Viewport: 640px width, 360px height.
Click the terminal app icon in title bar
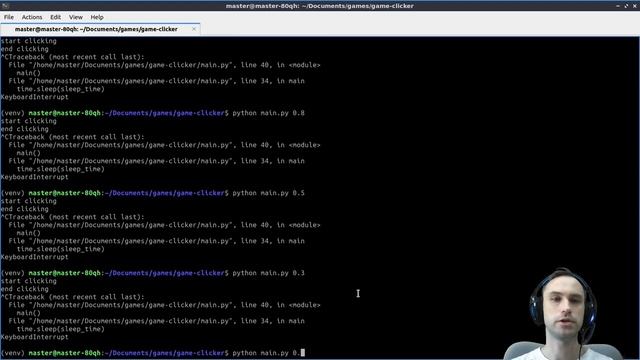click(x=5, y=6)
